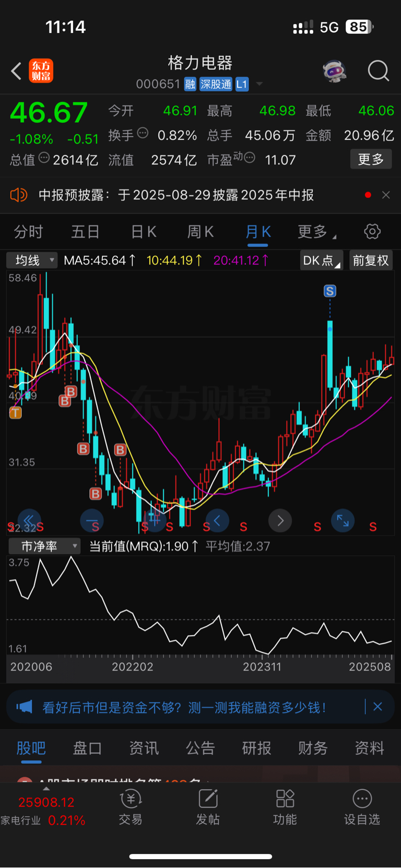Image resolution: width=401 pixels, height=868 pixels.
Task: Open the chart settings gear icon
Action: tap(372, 231)
